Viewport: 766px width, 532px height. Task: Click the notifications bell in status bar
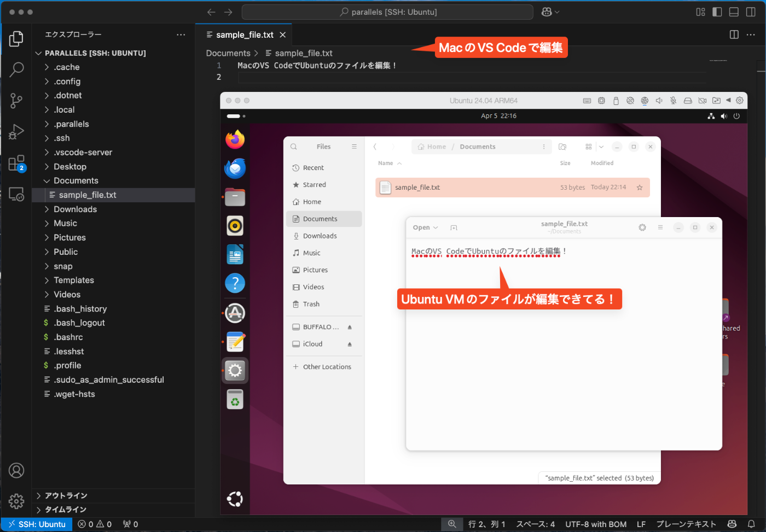point(752,524)
